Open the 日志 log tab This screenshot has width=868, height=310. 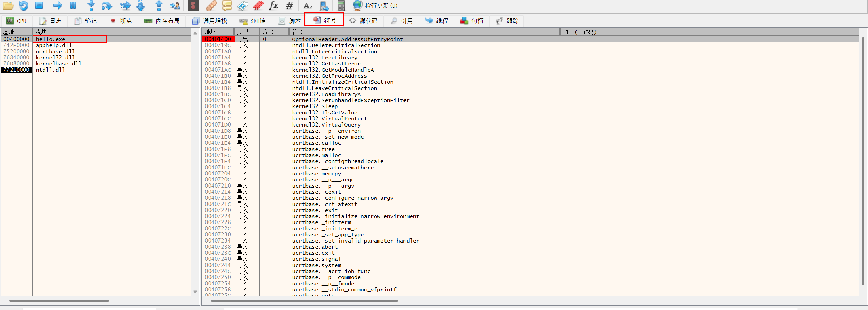[x=51, y=21]
